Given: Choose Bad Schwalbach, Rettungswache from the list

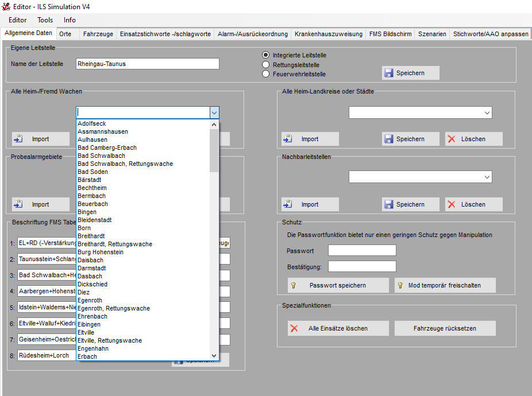Looking at the screenshot, I should point(125,164).
